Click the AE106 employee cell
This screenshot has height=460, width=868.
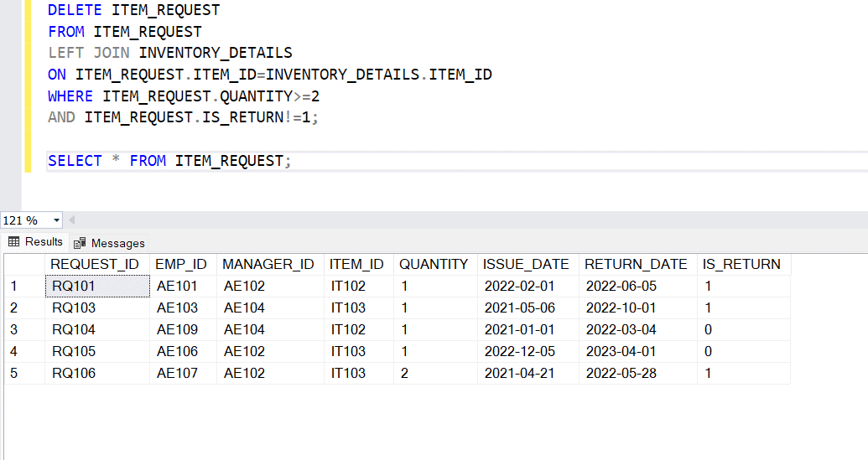[x=183, y=351]
